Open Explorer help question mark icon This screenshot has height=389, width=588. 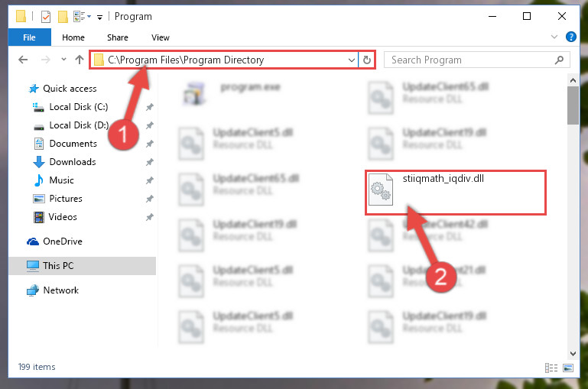pyautogui.click(x=570, y=37)
